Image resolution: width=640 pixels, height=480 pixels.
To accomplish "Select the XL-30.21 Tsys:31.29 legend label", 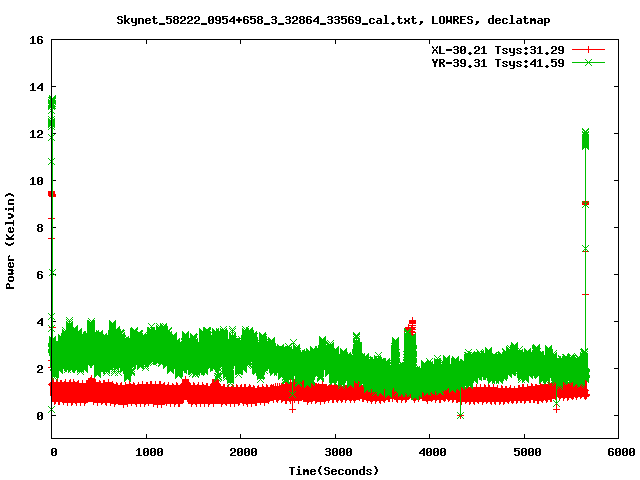I will coord(498,50).
